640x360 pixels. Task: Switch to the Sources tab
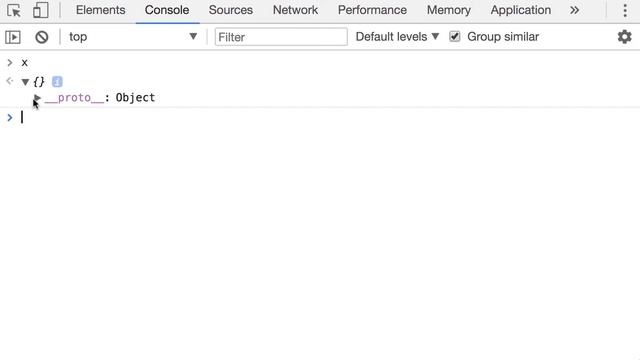(231, 10)
